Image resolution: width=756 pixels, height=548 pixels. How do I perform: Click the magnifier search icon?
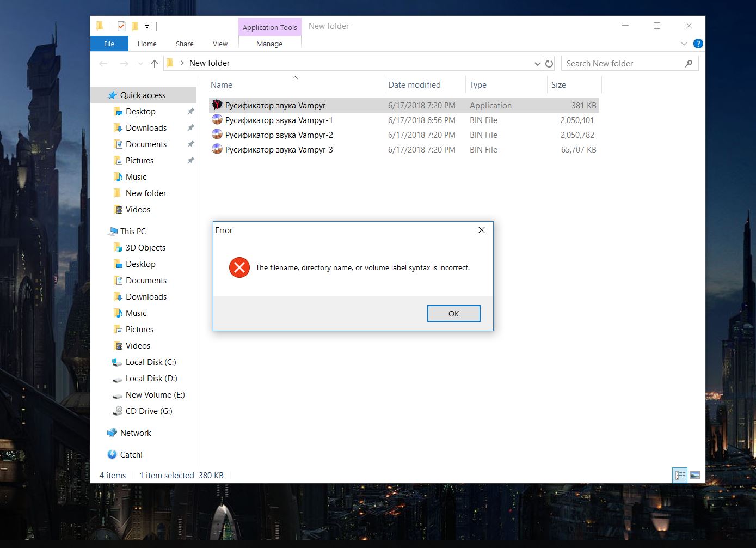click(689, 64)
